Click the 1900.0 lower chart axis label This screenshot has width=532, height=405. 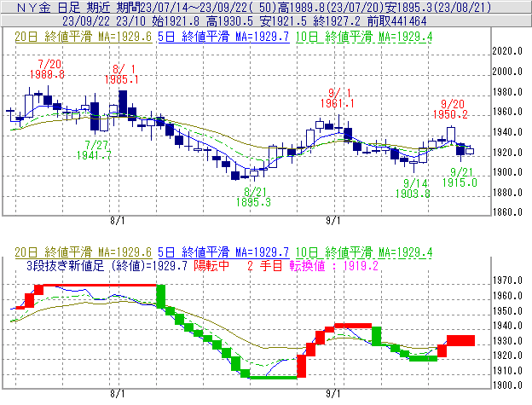[x=507, y=385]
